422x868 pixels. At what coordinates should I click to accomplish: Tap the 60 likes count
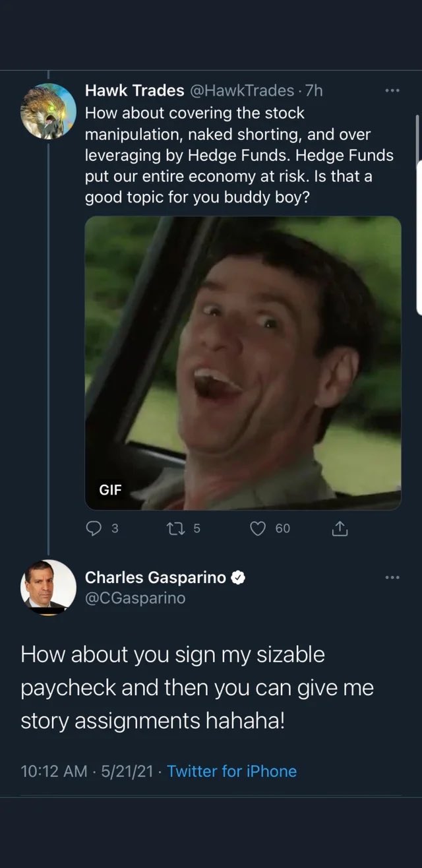[x=282, y=528]
